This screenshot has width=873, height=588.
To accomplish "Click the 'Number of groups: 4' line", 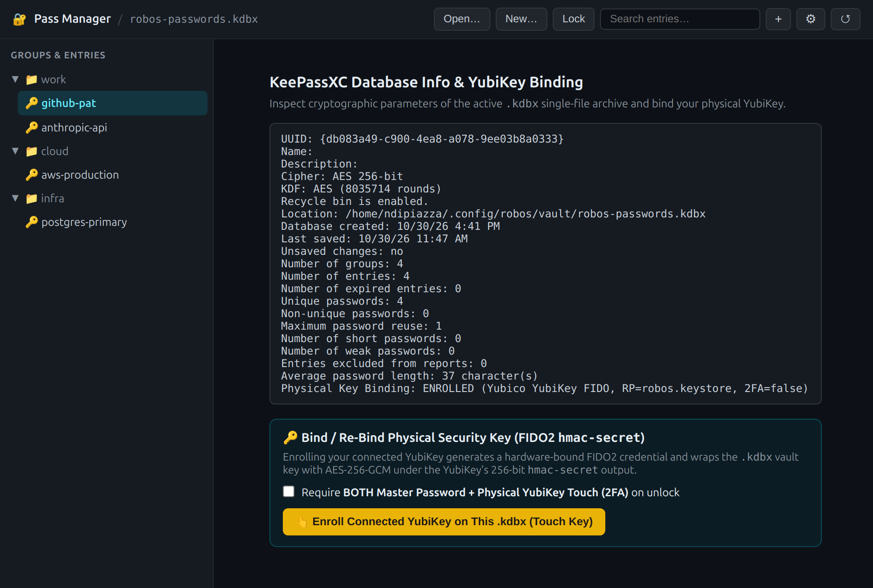I will (x=342, y=264).
